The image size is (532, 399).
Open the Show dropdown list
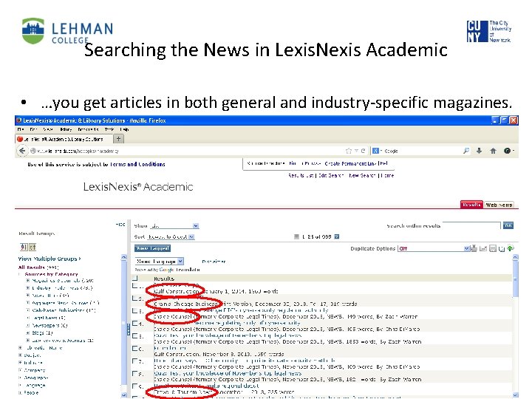174,225
